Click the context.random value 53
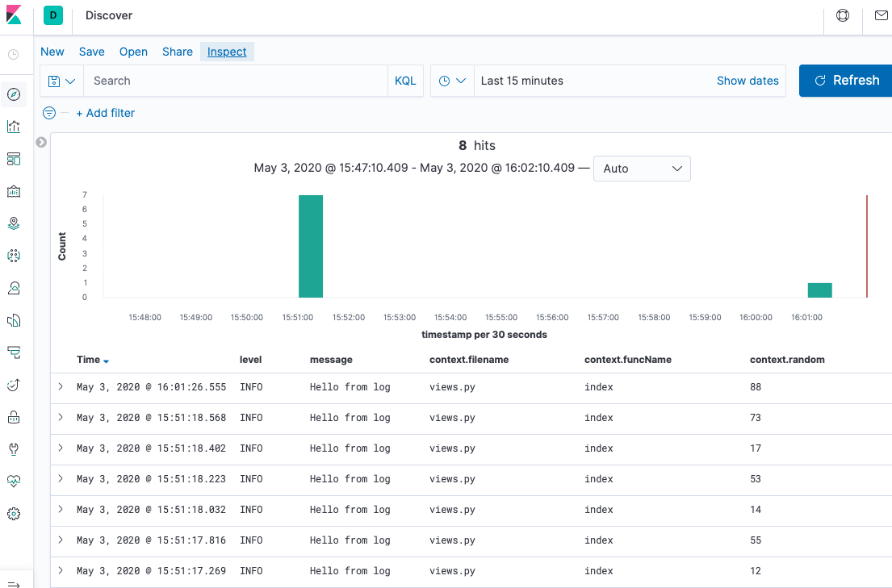The width and height of the screenshot is (892, 588). (756, 479)
